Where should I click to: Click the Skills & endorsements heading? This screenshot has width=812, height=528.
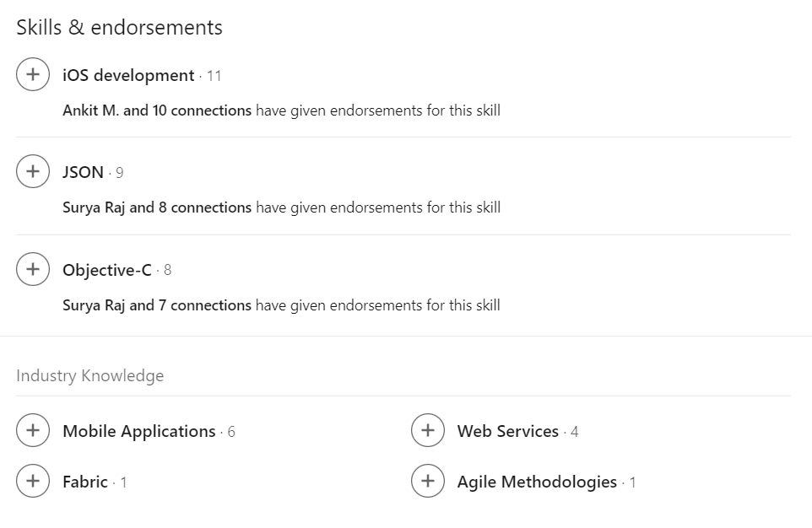(x=119, y=27)
